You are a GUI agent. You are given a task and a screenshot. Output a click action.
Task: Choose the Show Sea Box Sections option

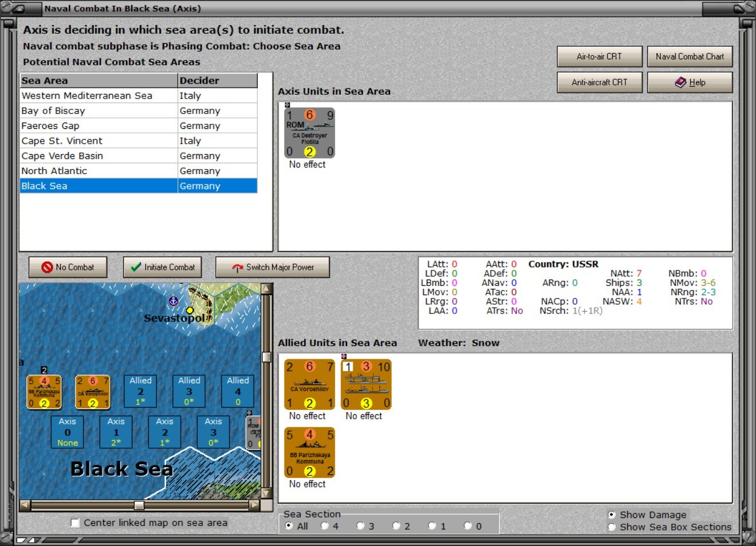coord(612,527)
